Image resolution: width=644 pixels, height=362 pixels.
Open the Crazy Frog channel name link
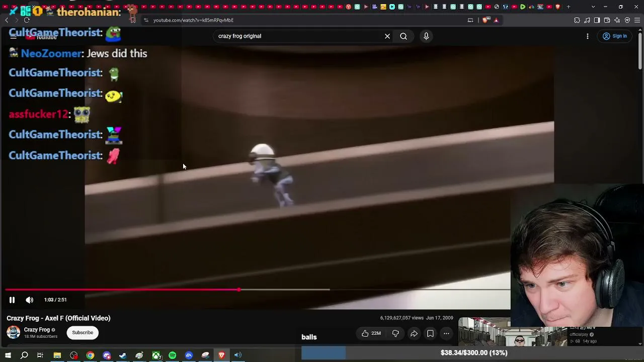(37, 330)
